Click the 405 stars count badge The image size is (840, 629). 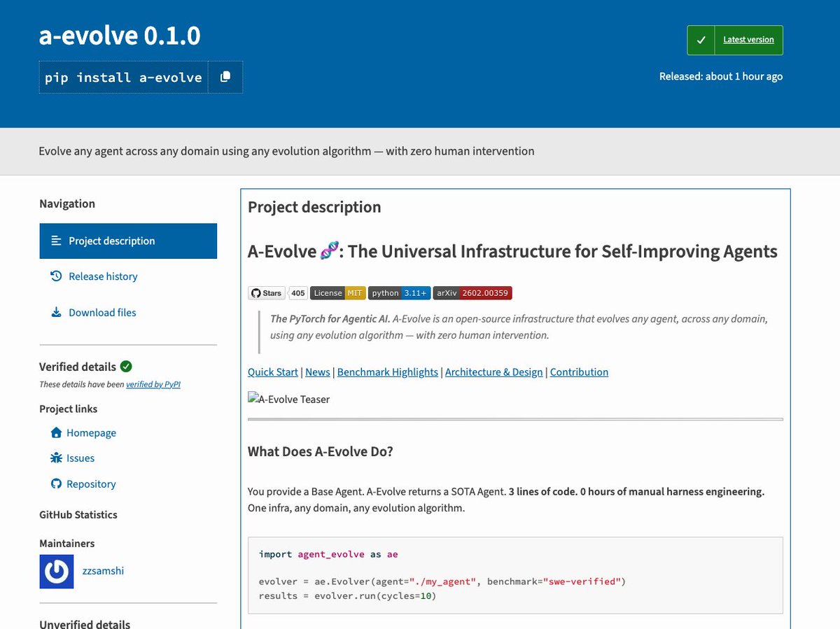click(298, 293)
